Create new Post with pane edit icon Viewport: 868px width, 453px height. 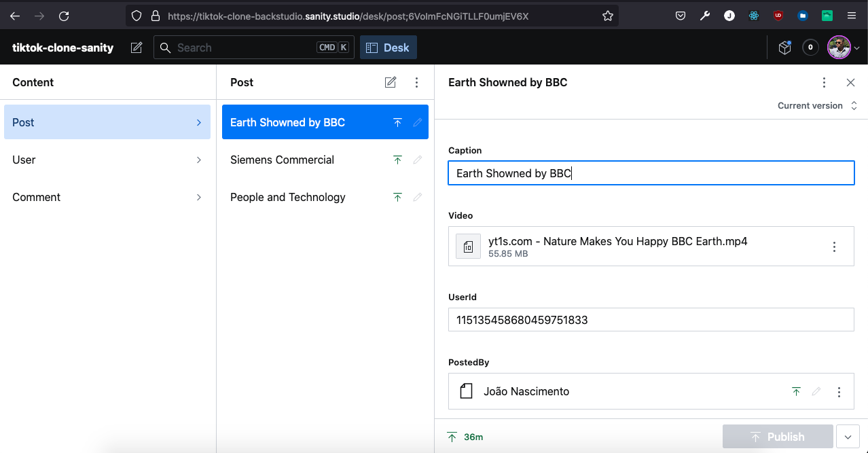pyautogui.click(x=391, y=82)
